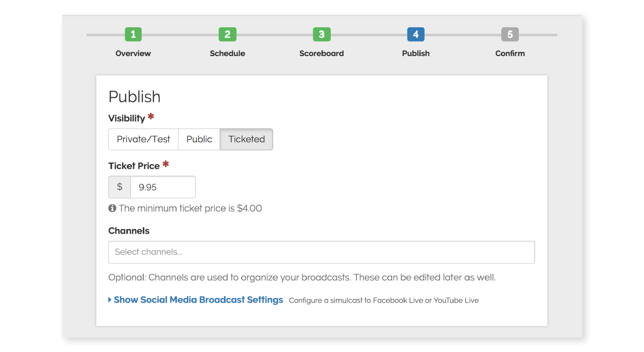Choose the Ticketed visibility option

[x=246, y=139]
